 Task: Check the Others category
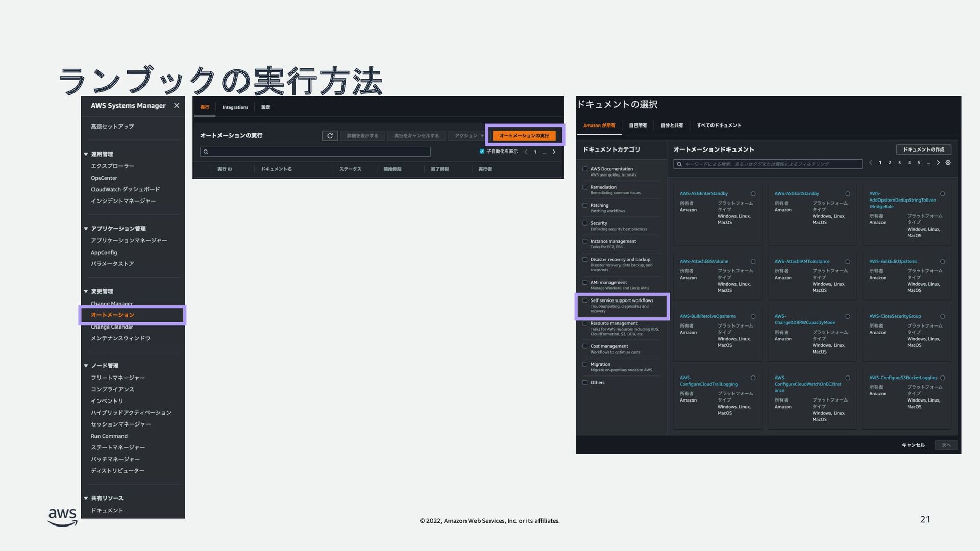585,382
